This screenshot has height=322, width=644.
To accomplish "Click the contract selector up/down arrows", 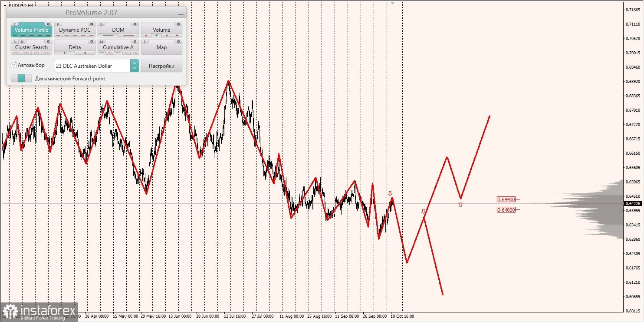I will (135, 66).
